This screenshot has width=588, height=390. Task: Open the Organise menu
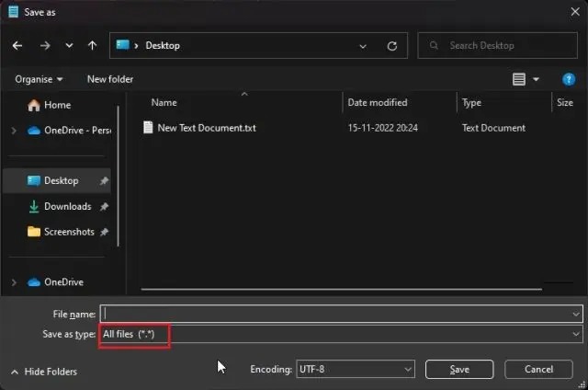[x=39, y=79]
